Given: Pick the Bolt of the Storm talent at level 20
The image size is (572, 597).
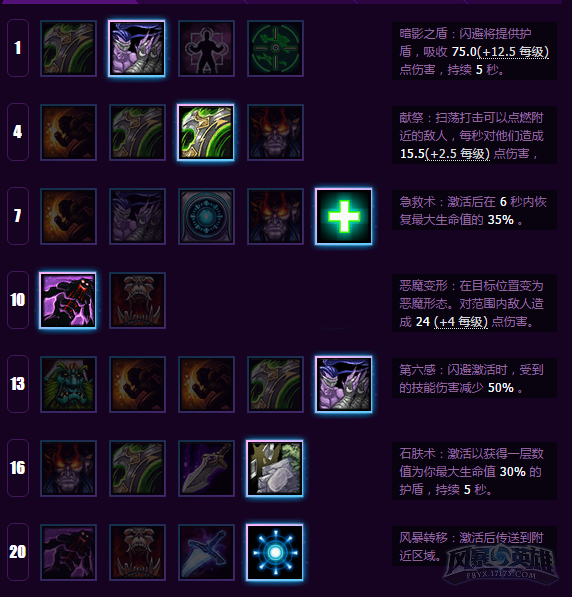Looking at the screenshot, I should (x=275, y=552).
